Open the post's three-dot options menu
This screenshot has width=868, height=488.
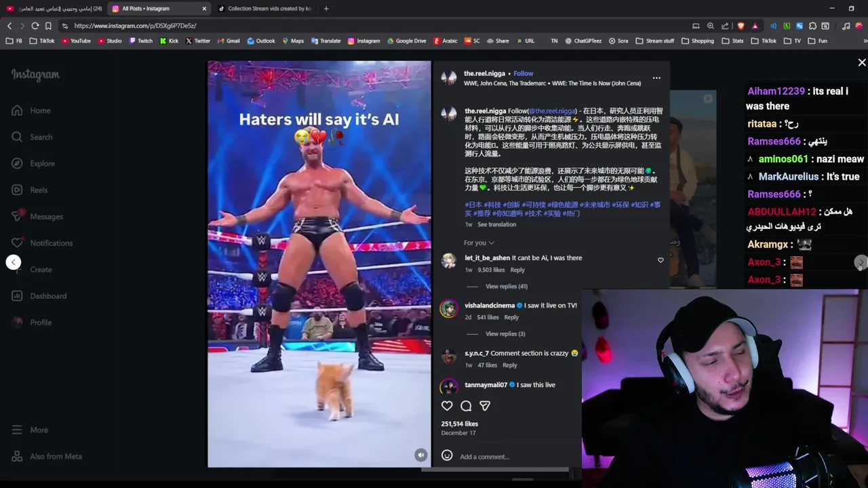tap(656, 78)
